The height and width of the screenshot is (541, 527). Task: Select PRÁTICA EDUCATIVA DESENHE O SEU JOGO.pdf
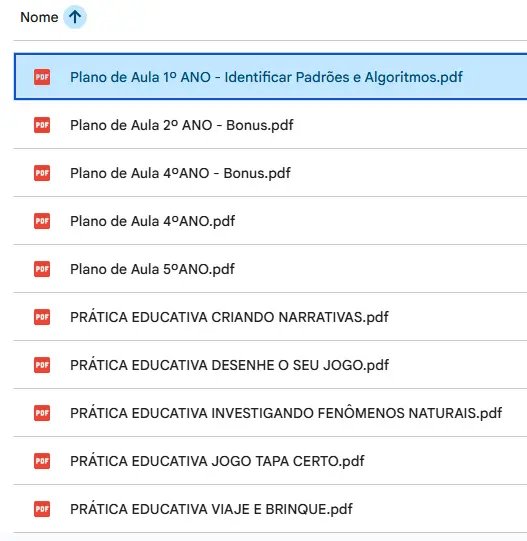coord(230,365)
